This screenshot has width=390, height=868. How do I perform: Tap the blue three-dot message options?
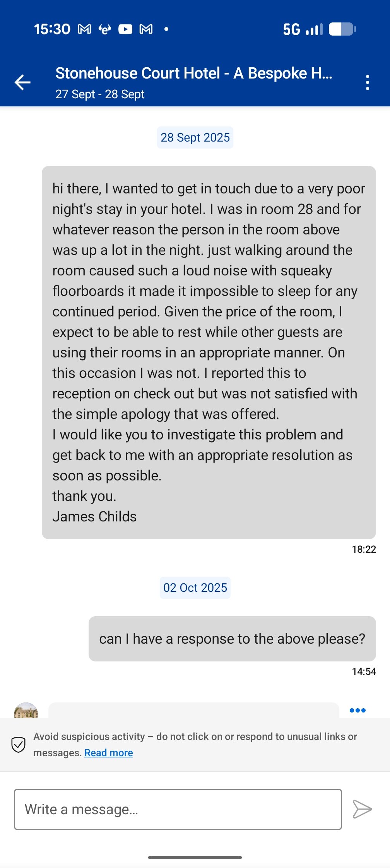(x=357, y=710)
